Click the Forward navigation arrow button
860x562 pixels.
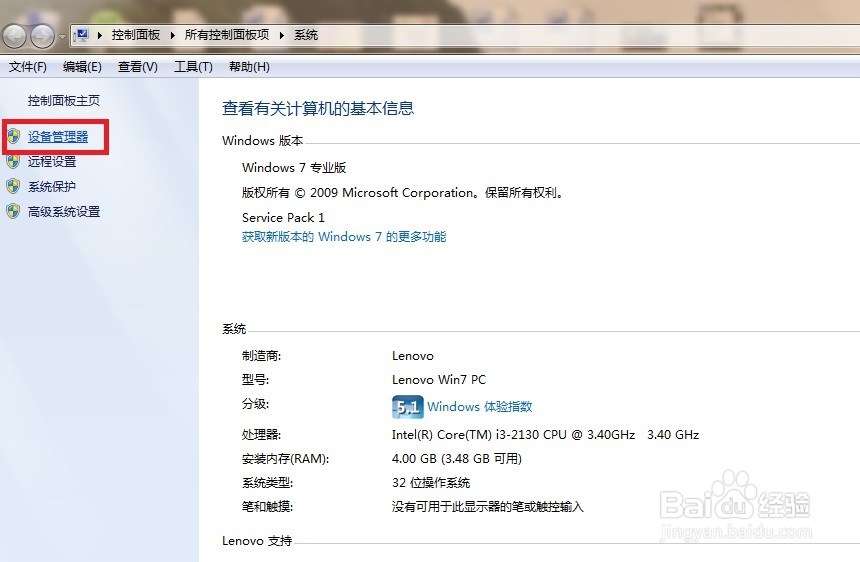pos(42,37)
